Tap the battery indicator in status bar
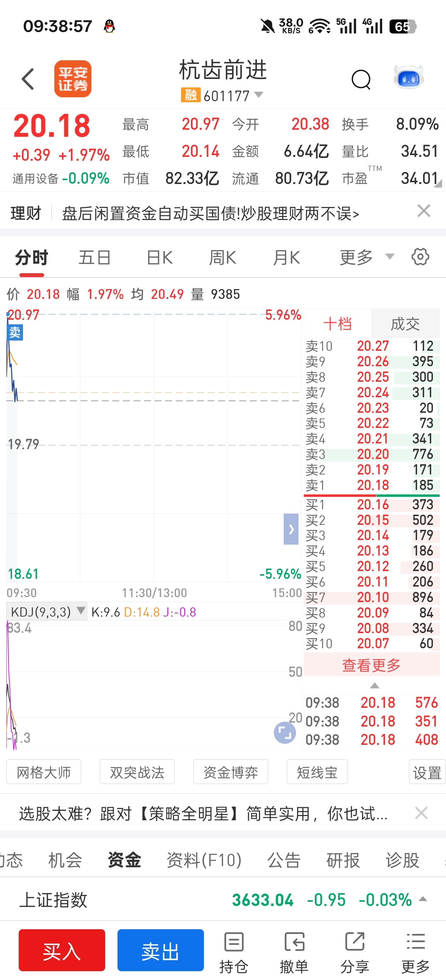This screenshot has width=446, height=980. [x=403, y=26]
